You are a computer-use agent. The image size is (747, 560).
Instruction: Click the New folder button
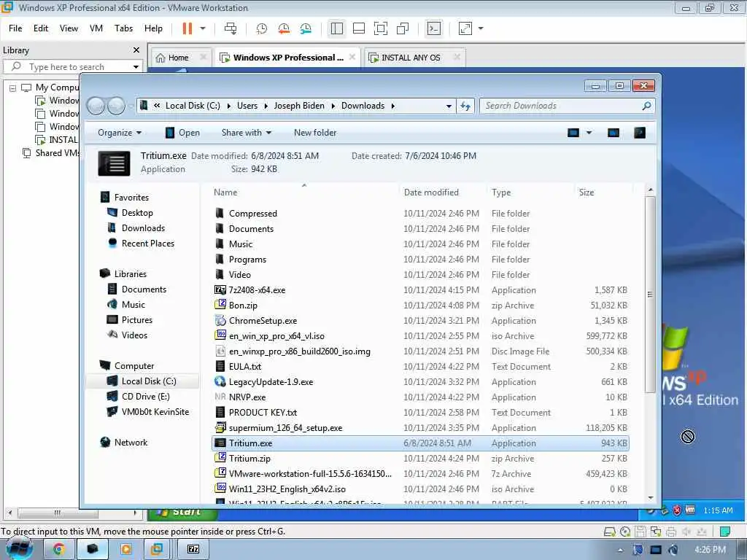coord(315,133)
